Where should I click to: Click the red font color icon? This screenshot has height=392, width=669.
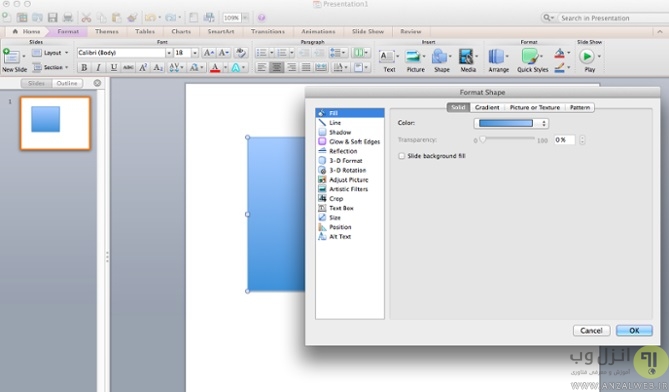pyautogui.click(x=215, y=67)
